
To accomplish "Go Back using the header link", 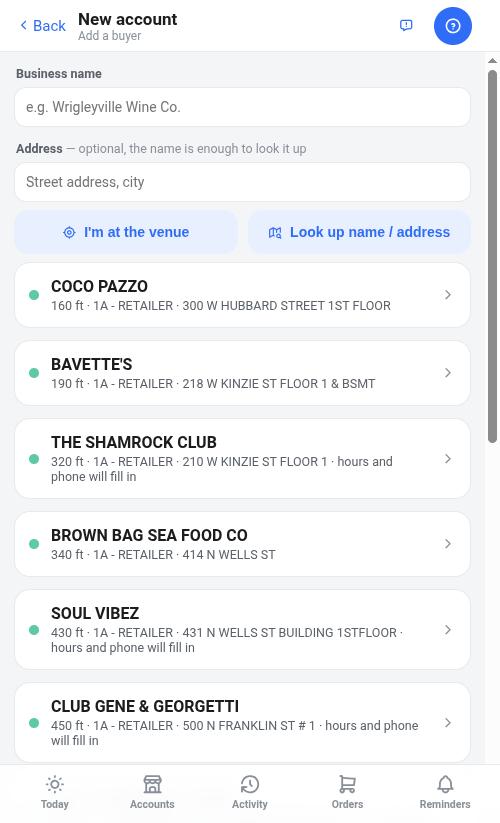I will 43,25.
